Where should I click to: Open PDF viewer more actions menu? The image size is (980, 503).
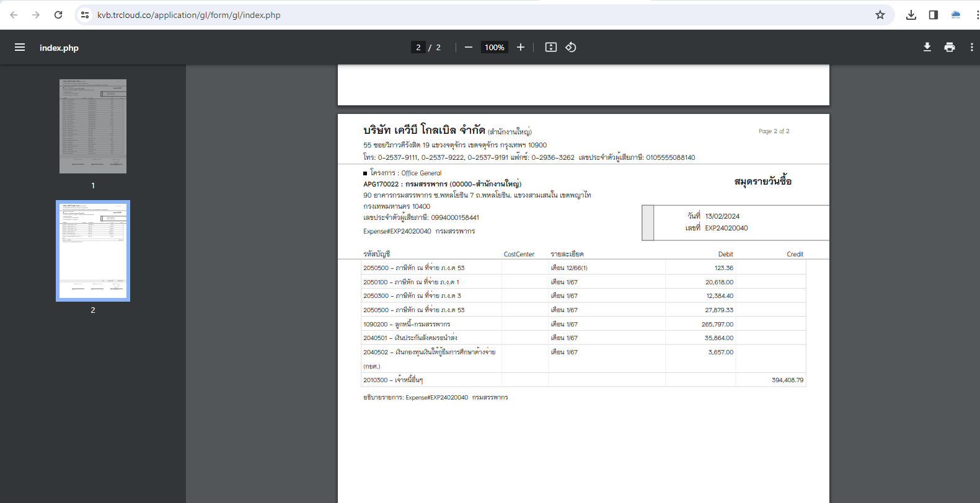pyautogui.click(x=971, y=47)
